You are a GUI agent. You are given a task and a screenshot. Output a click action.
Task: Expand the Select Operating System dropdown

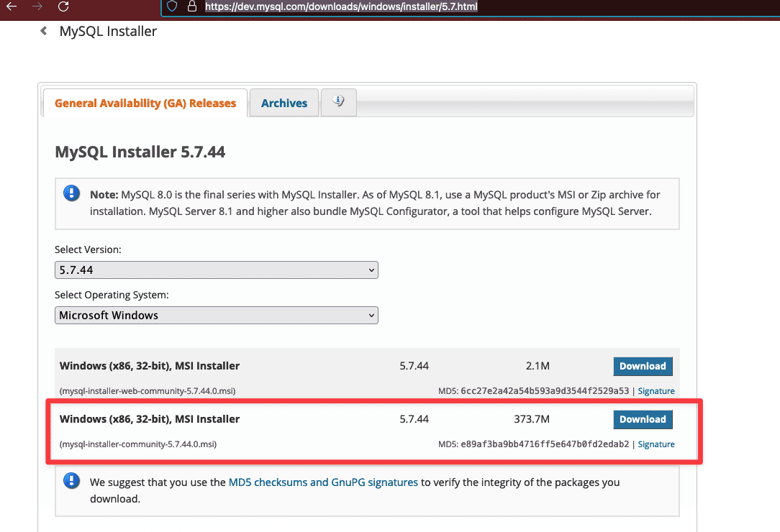click(216, 315)
